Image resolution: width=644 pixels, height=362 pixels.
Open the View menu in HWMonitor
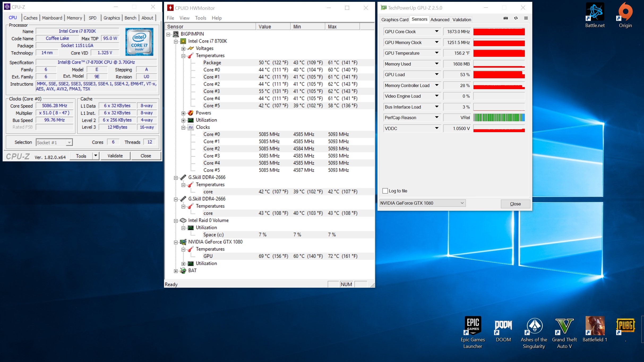pyautogui.click(x=184, y=18)
